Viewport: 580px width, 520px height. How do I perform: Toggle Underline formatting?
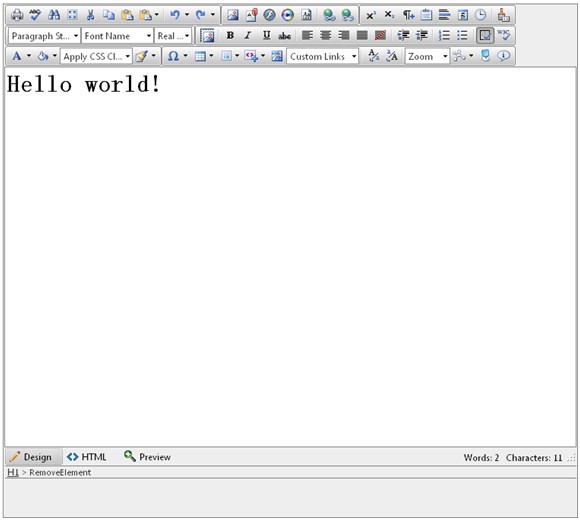(x=266, y=36)
